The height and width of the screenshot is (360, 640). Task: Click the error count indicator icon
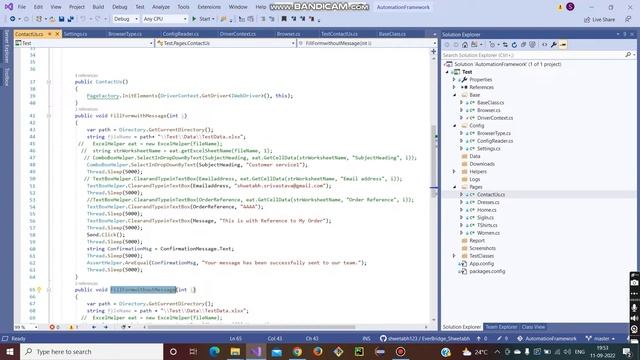point(52,327)
